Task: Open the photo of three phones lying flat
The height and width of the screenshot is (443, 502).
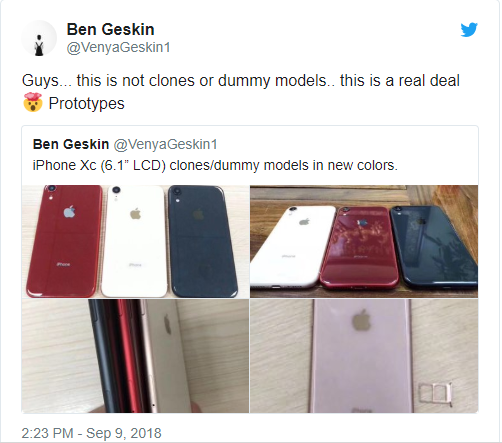Action: 135,241
